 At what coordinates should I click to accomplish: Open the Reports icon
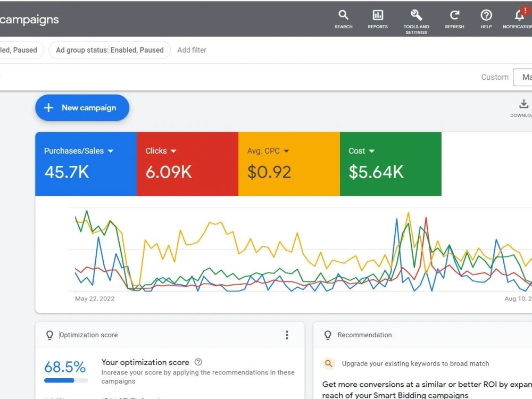click(378, 19)
